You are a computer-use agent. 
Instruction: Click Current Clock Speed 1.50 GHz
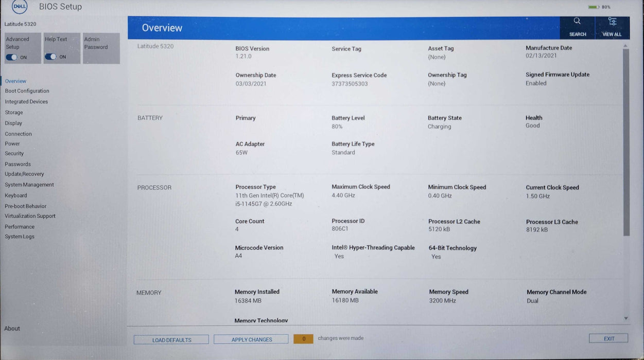(538, 196)
